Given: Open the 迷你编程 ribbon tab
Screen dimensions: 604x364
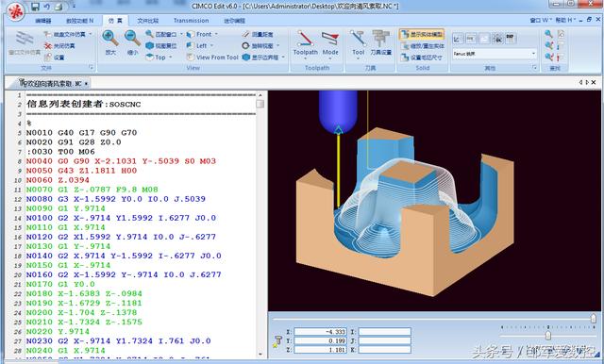Looking at the screenshot, I should (x=235, y=21).
